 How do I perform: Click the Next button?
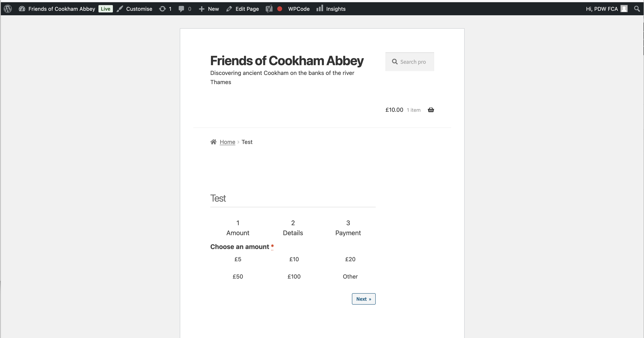tap(363, 299)
